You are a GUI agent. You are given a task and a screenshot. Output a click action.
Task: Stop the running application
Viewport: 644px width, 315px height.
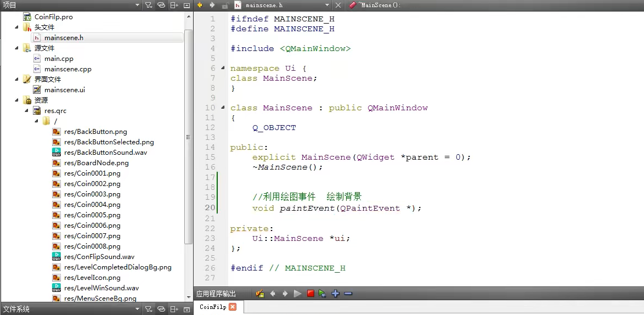(x=310, y=293)
